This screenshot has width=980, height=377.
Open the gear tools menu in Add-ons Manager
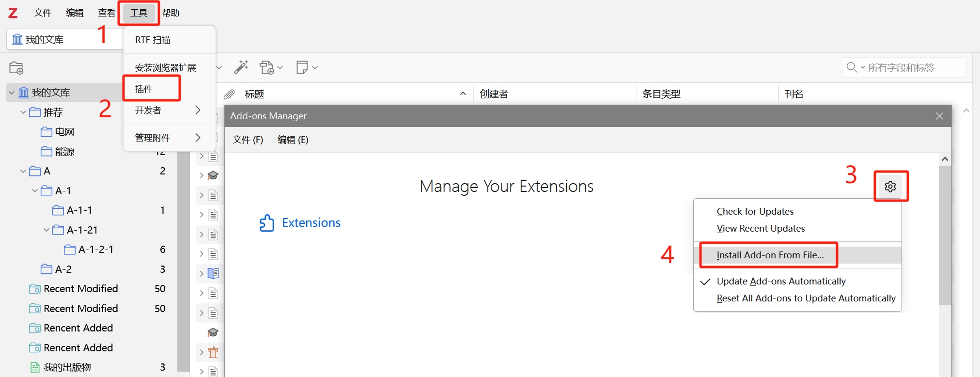890,186
